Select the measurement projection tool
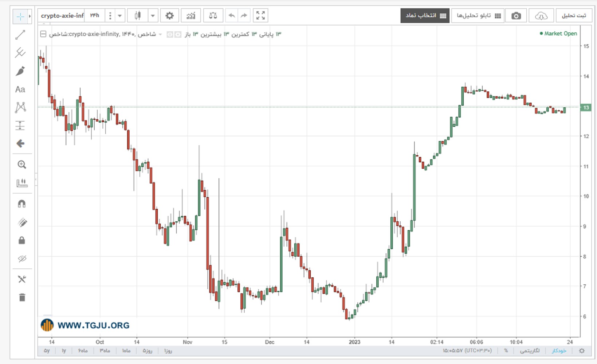 tap(20, 125)
